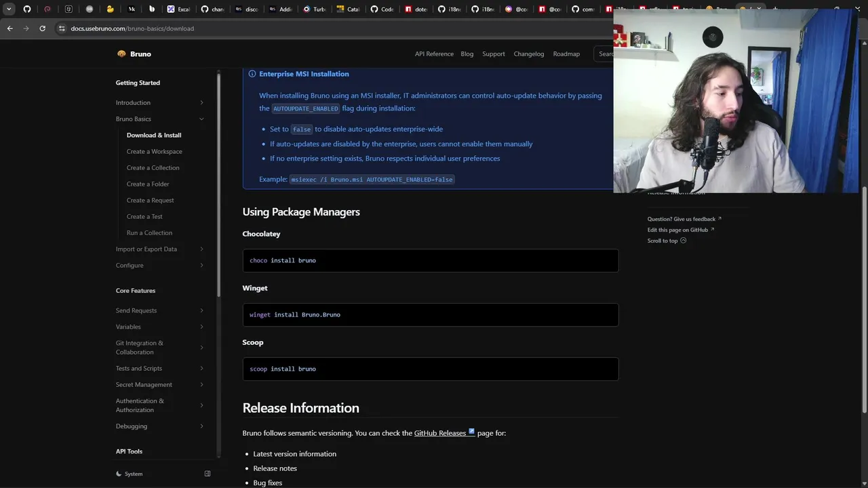The image size is (868, 488).
Task: Click 'Question? Give us feedback' link
Action: pos(684,219)
